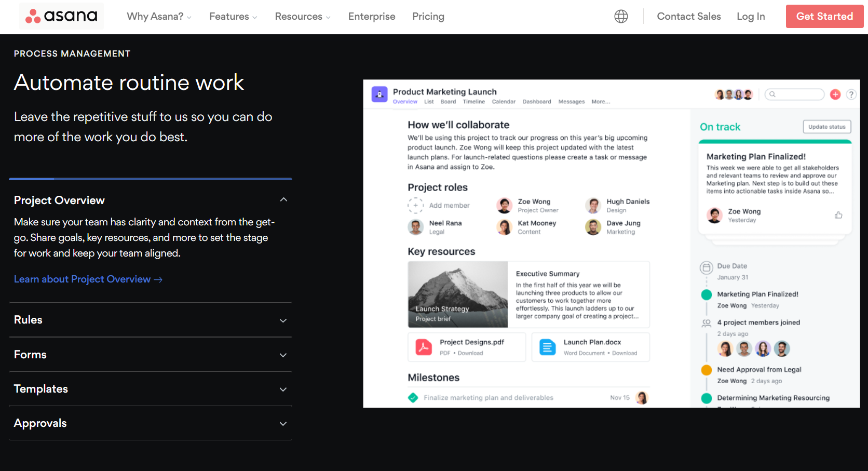Image resolution: width=868 pixels, height=471 pixels.
Task: Click Dave Jung's avatar in Project roles
Action: pos(593,227)
